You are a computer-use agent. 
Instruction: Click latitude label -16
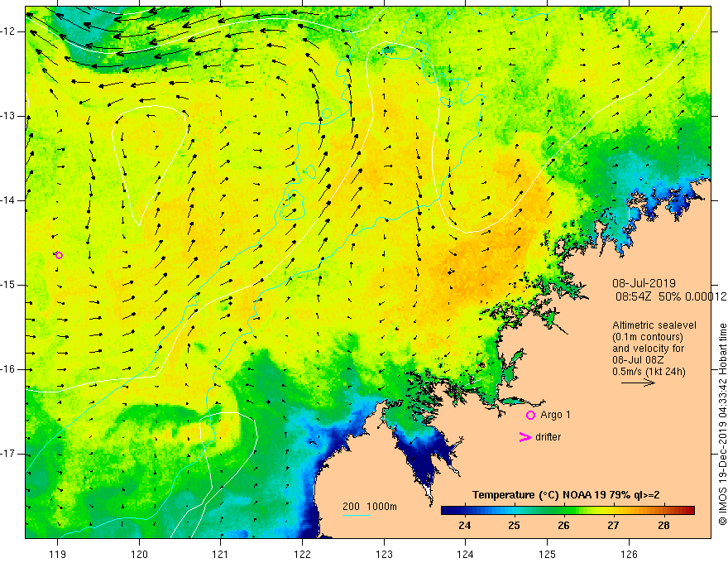[x=8, y=370]
